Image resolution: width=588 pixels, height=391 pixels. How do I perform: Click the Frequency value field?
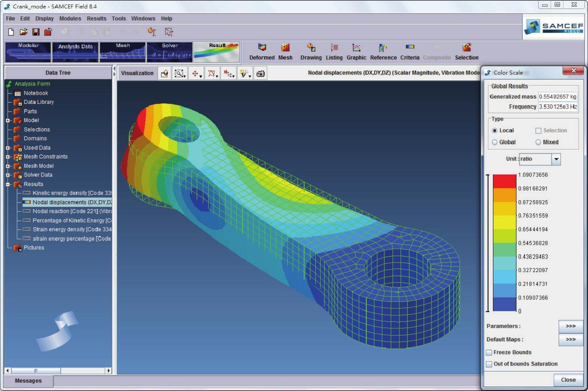pos(557,107)
